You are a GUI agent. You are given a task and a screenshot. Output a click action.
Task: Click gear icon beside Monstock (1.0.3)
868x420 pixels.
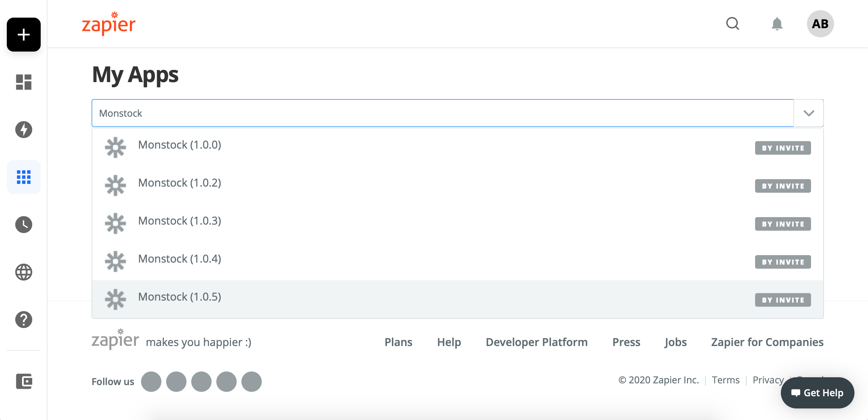(115, 224)
